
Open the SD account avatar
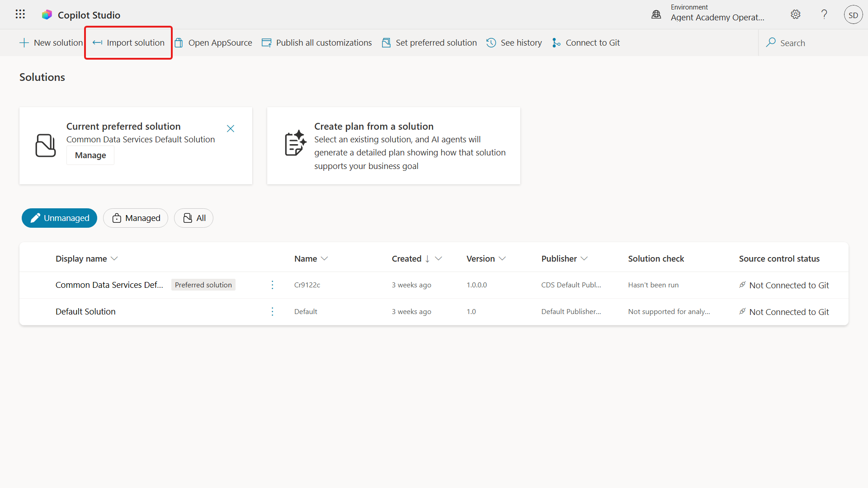853,14
